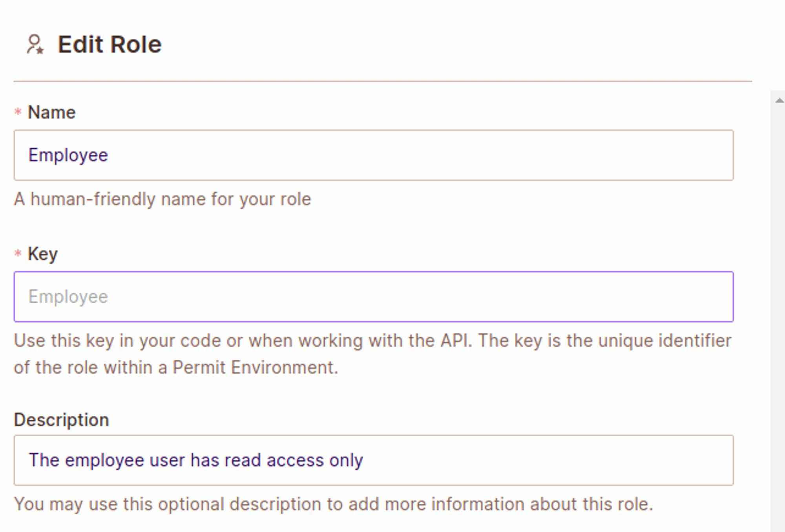Screen dimensions: 785x532
Task: Click the vertical scrollbar track
Action: (778, 314)
